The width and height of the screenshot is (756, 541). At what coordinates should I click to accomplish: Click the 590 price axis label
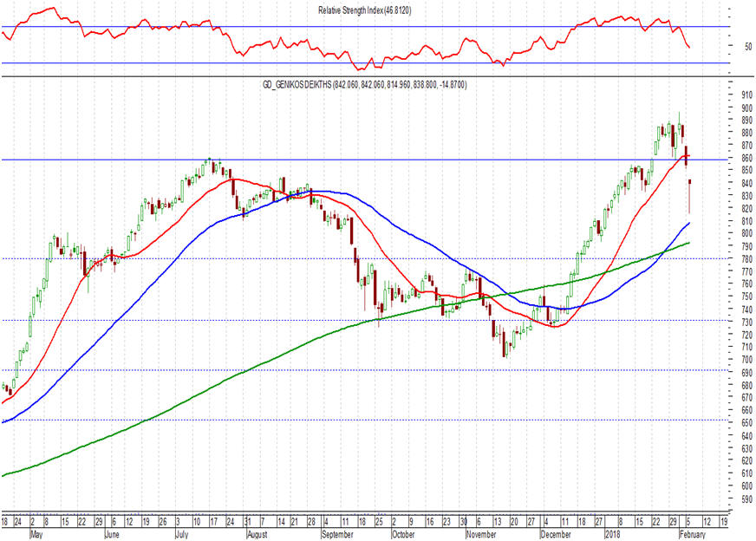coord(746,499)
